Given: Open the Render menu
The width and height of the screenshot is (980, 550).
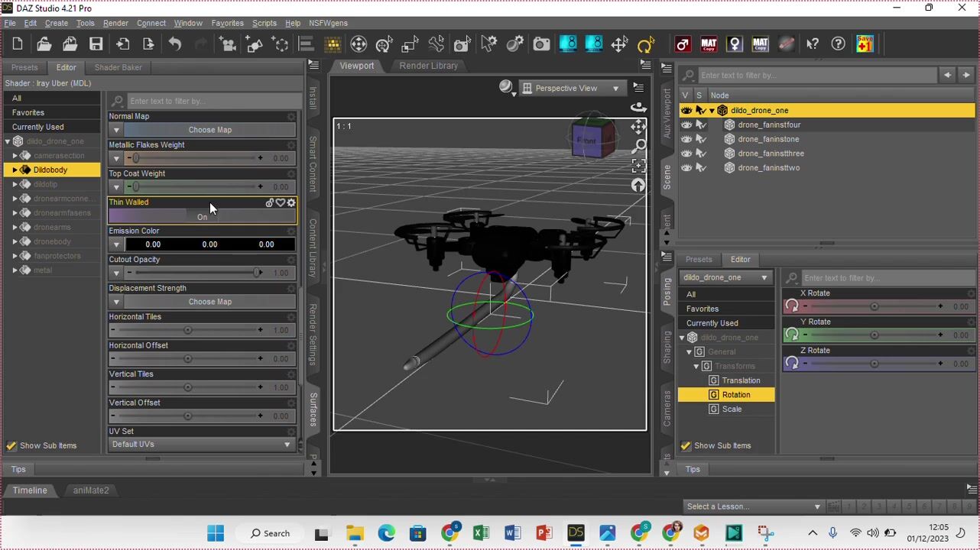Looking at the screenshot, I should tap(115, 23).
